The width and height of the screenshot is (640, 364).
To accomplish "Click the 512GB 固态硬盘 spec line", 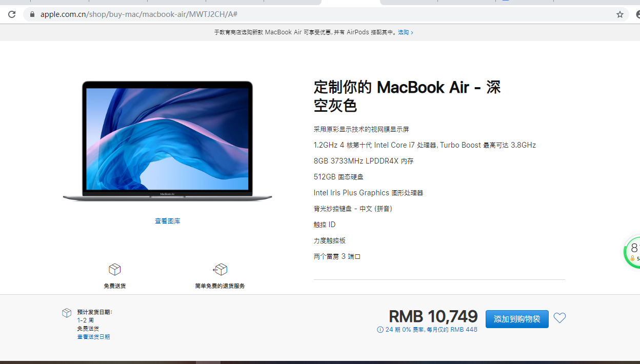I will coord(338,177).
